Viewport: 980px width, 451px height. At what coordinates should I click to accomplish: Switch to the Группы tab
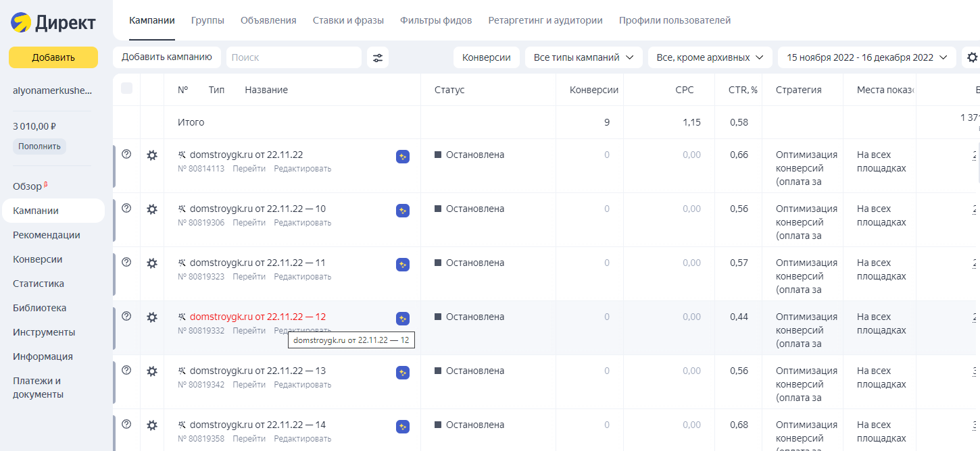point(207,20)
